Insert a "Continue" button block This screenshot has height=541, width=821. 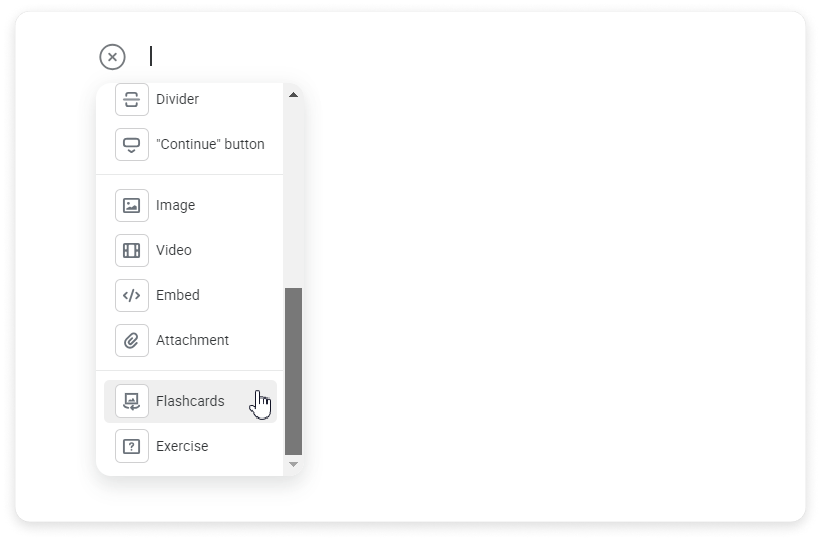[x=210, y=145]
